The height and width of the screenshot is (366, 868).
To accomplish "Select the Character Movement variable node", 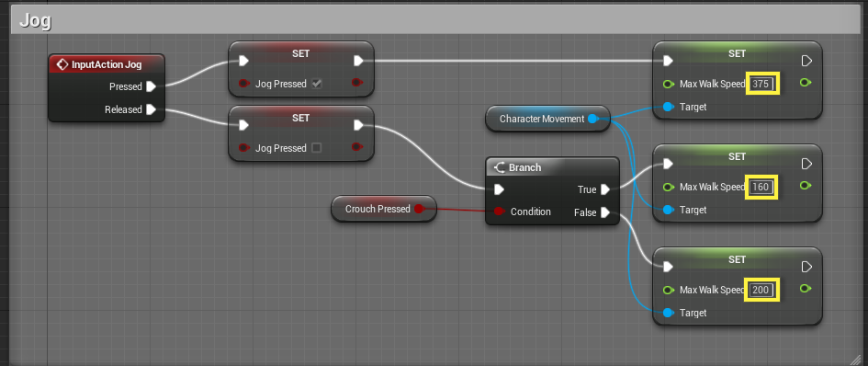I will pyautogui.click(x=547, y=119).
